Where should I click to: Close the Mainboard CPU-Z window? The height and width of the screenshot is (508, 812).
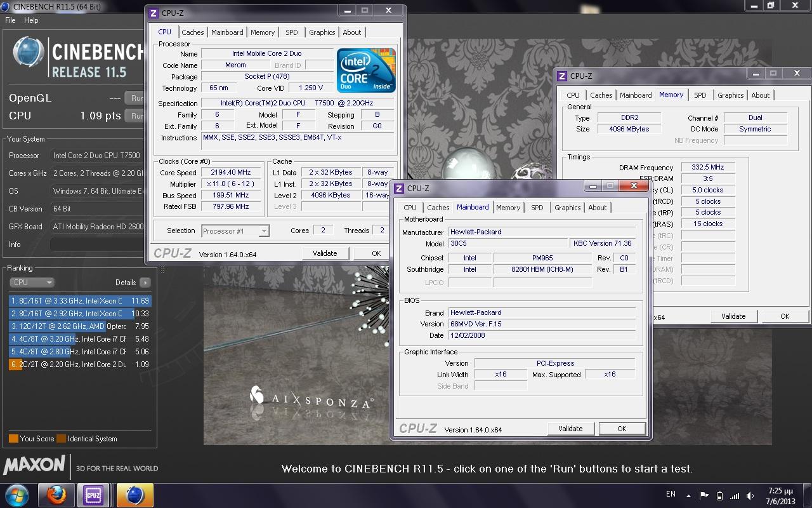633,186
